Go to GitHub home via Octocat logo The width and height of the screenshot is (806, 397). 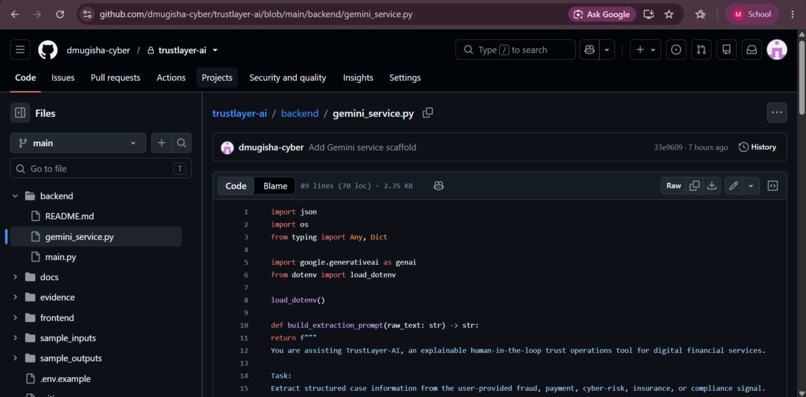pyautogui.click(x=48, y=50)
